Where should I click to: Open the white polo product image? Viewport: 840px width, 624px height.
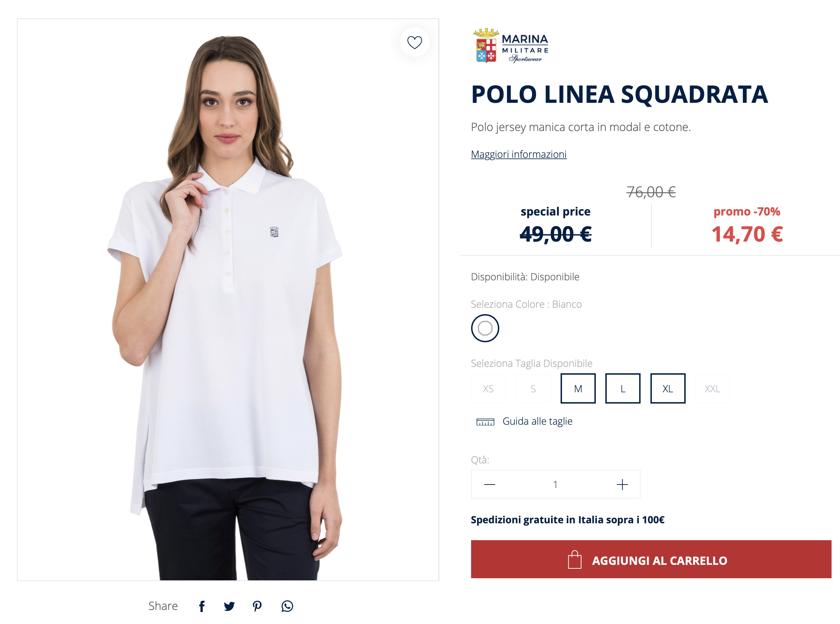(x=228, y=300)
